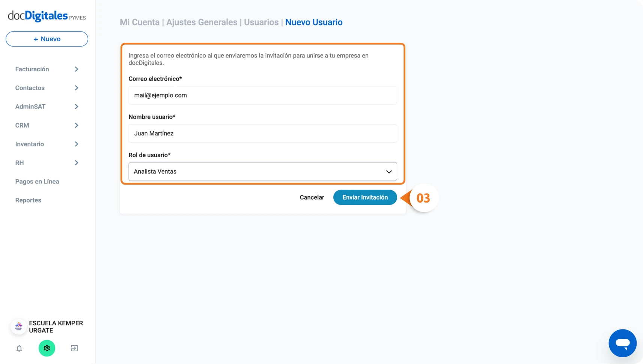Image resolution: width=643 pixels, height=364 pixels.
Task: Click the logout icon in sidebar footer
Action: pos(74,348)
